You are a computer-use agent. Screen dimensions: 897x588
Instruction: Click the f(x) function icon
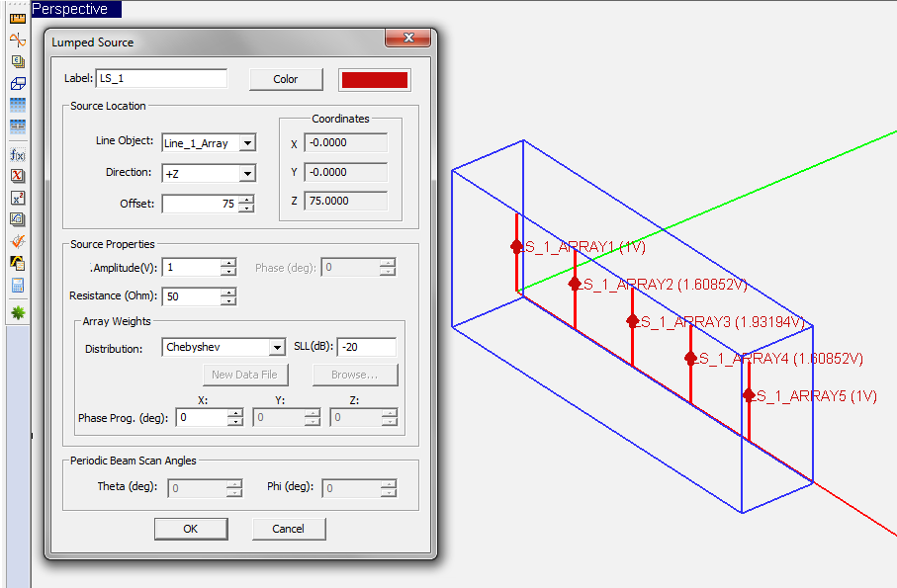pyautogui.click(x=17, y=154)
